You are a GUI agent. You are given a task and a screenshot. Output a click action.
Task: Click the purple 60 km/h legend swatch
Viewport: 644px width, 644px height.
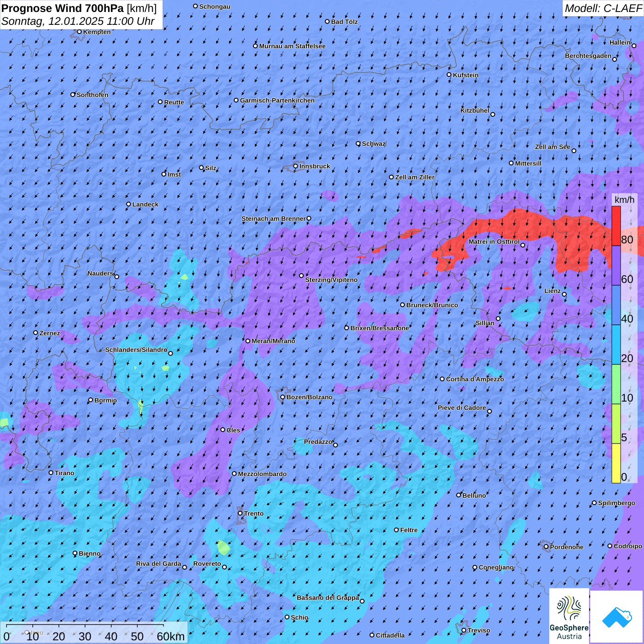[x=616, y=266]
